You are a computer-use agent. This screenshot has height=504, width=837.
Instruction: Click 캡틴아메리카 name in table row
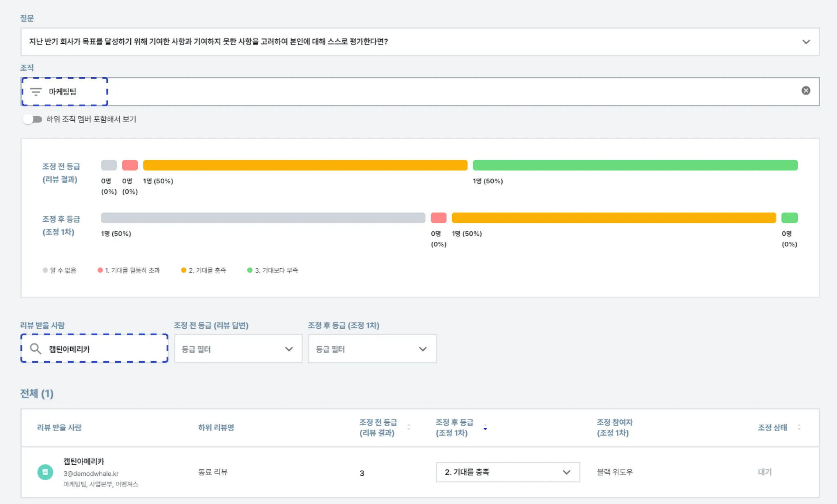click(x=84, y=461)
